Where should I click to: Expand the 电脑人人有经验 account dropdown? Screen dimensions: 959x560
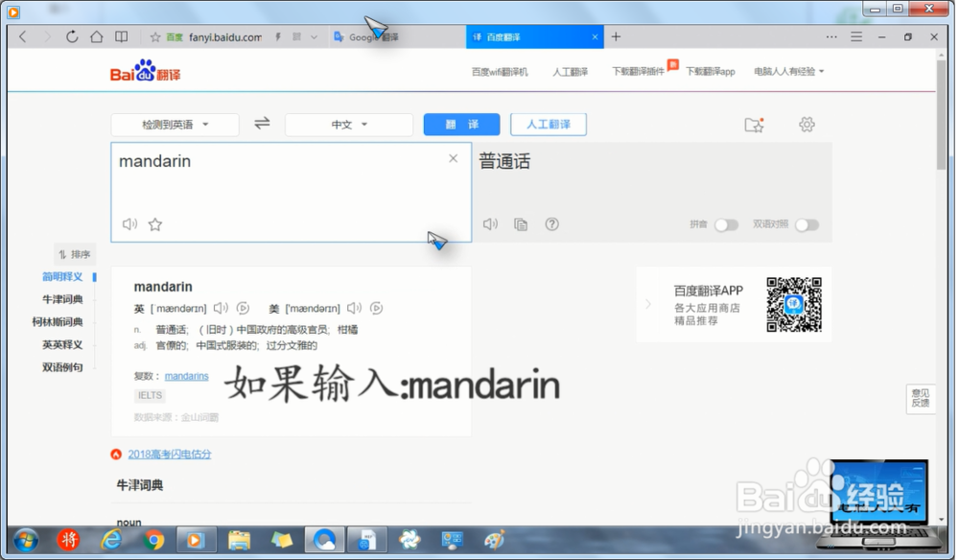tap(789, 72)
